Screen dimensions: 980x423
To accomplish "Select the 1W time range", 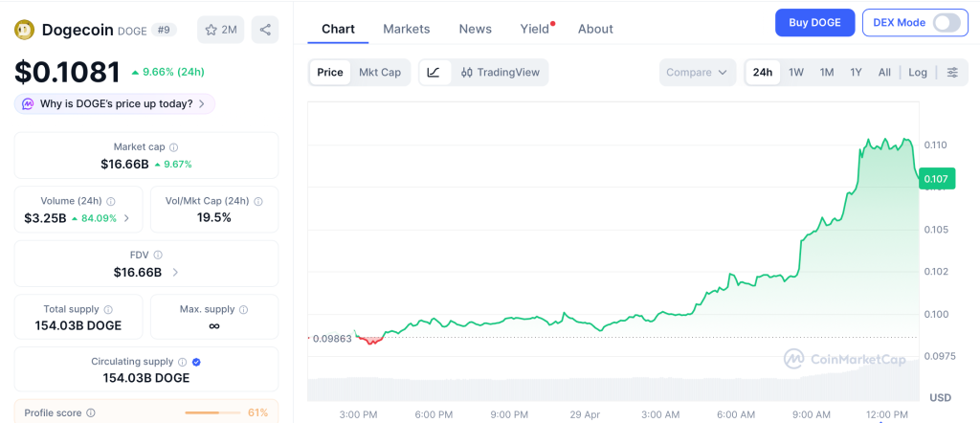I will pos(795,73).
